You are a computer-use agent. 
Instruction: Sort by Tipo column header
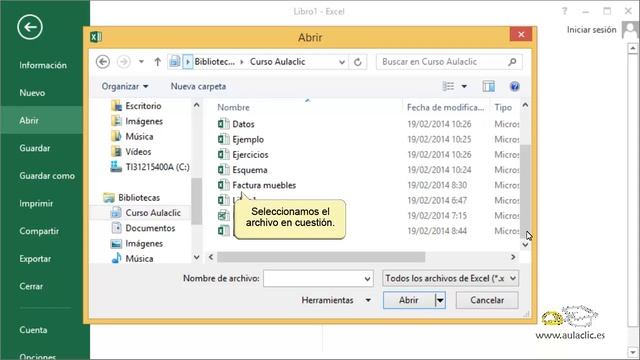point(503,107)
